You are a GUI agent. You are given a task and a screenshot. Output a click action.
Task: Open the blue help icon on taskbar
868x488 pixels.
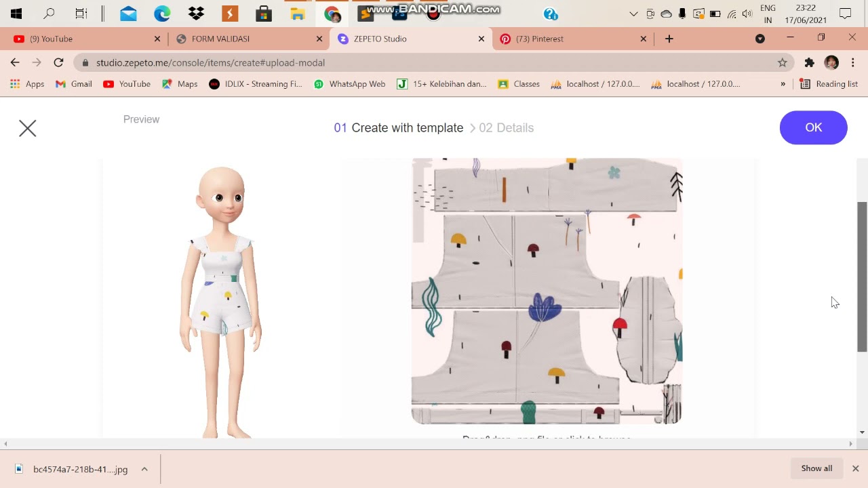(x=551, y=14)
